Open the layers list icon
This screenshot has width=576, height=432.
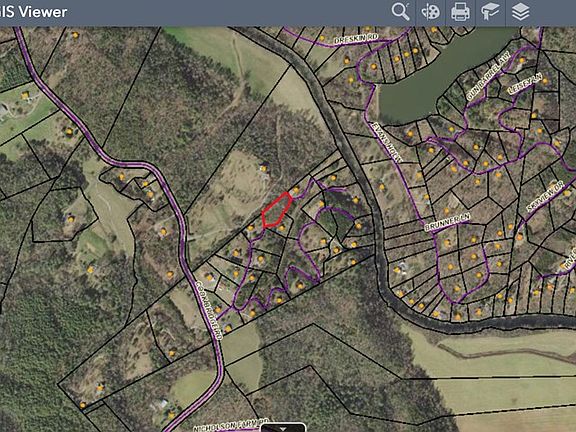pyautogui.click(x=521, y=12)
